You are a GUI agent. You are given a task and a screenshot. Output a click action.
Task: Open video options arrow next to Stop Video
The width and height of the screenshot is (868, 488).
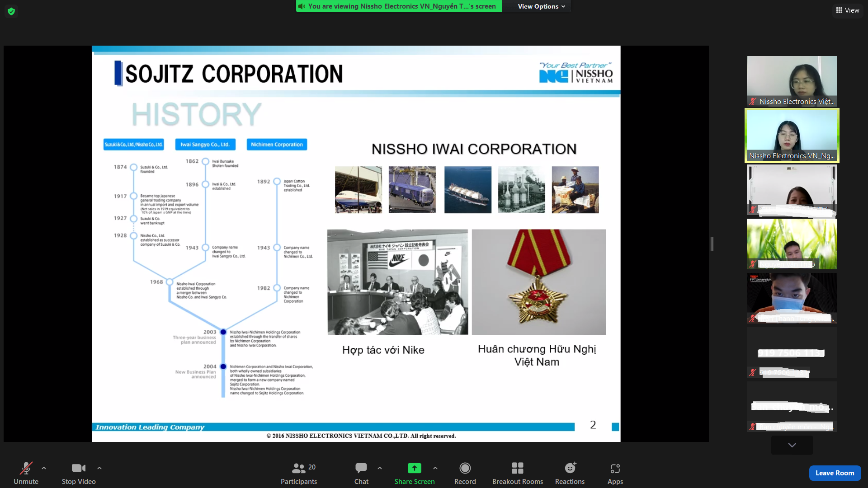99,468
